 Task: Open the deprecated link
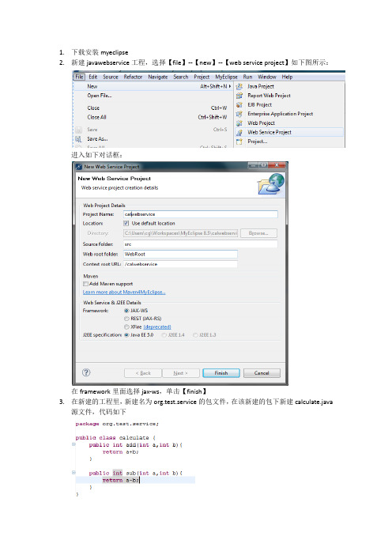pyautogui.click(x=157, y=327)
